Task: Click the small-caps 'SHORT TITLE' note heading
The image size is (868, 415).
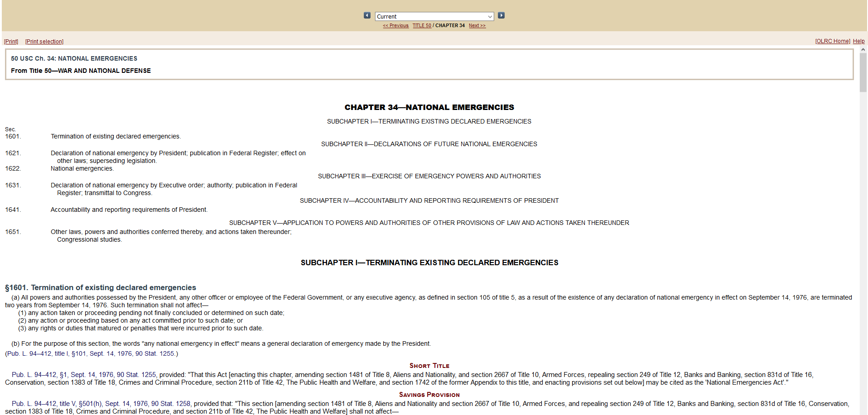Action: [429, 366]
